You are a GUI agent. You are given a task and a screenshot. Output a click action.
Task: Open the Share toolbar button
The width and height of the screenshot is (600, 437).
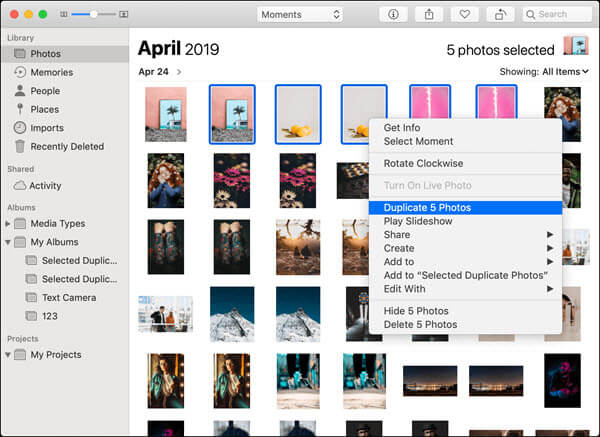429,15
